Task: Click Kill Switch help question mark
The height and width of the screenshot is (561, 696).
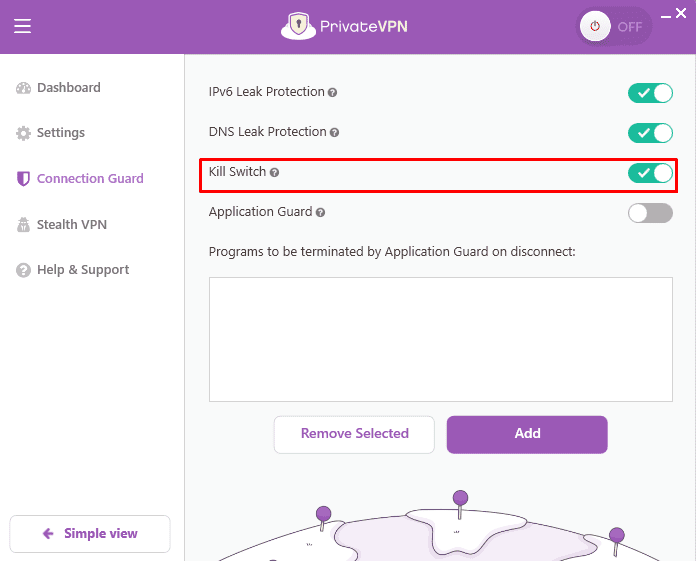Action: 275,173
